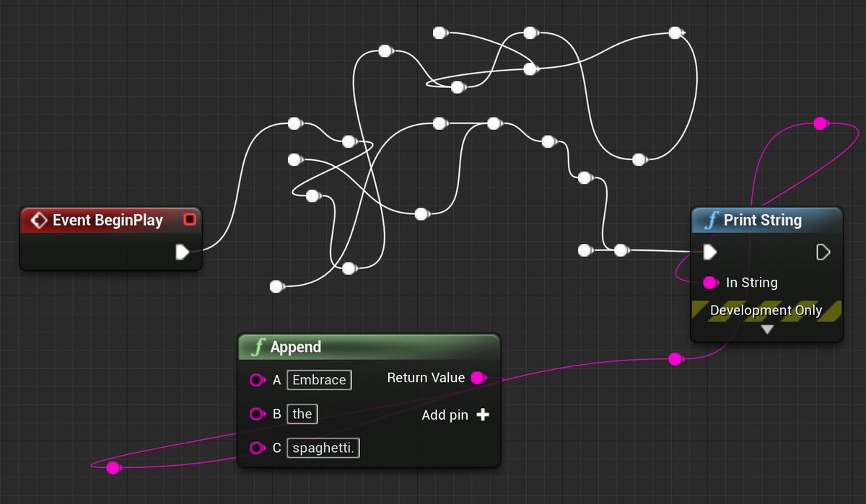Click the function icon on Append node
Image resolution: width=866 pixels, height=504 pixels.
click(x=257, y=348)
